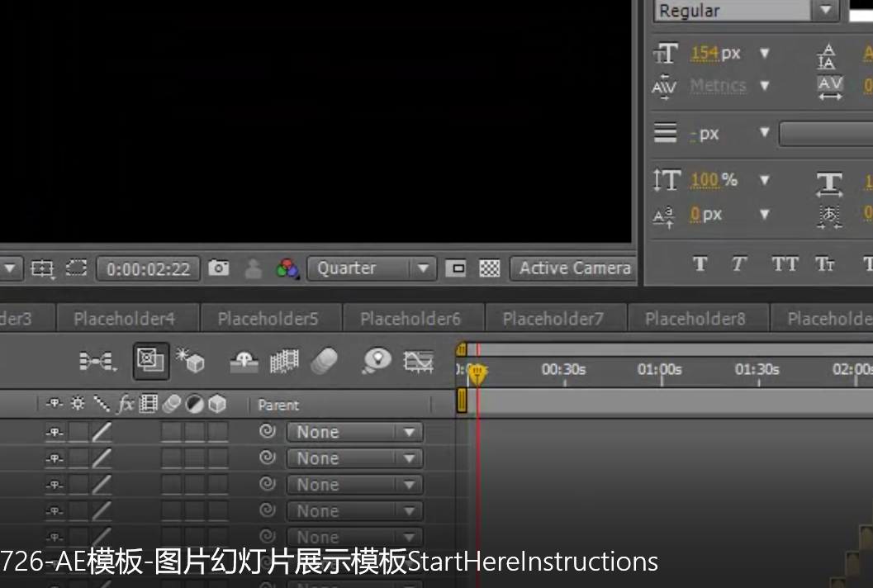
Task: Toggle mask and shape path visibility
Action: pyautogui.click(x=76, y=268)
